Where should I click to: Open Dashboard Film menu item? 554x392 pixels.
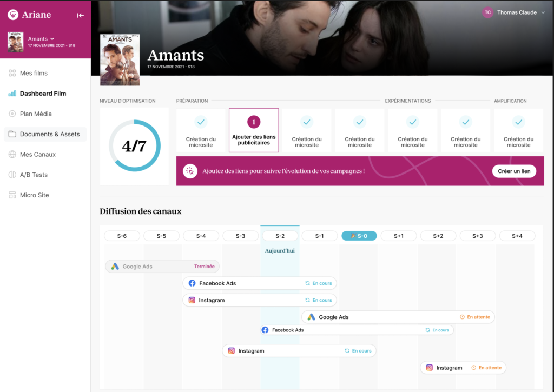point(43,94)
